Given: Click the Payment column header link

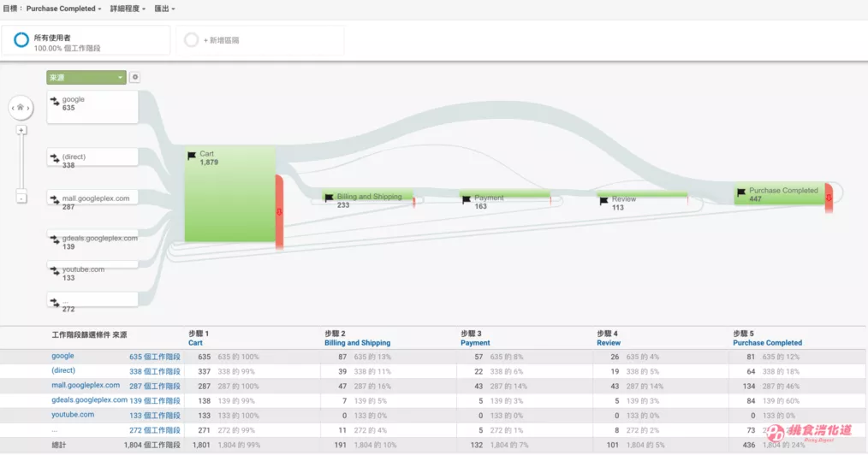Looking at the screenshot, I should [x=476, y=343].
